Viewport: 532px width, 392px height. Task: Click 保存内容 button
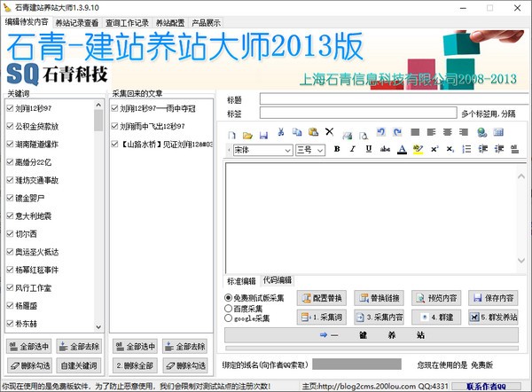pyautogui.click(x=493, y=298)
